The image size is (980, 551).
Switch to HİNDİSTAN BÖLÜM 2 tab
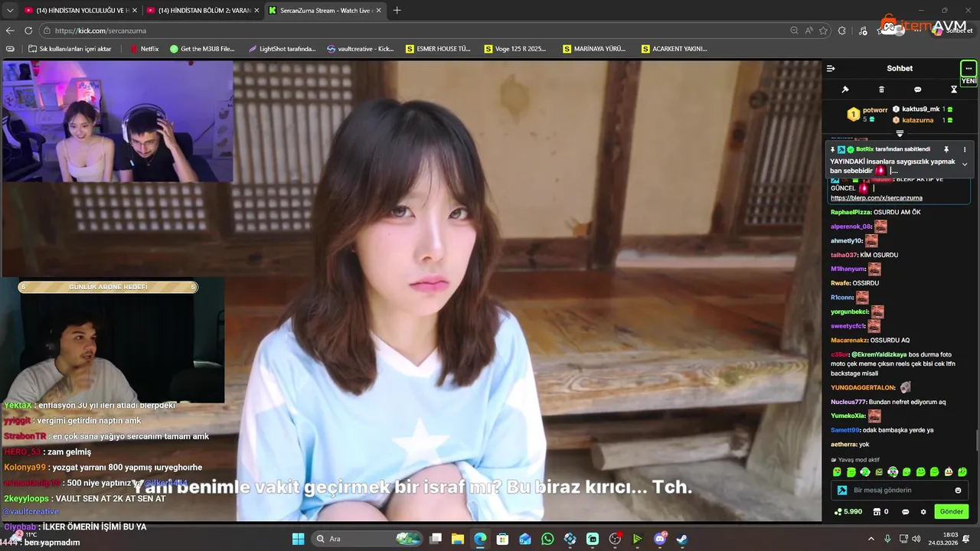202,10
